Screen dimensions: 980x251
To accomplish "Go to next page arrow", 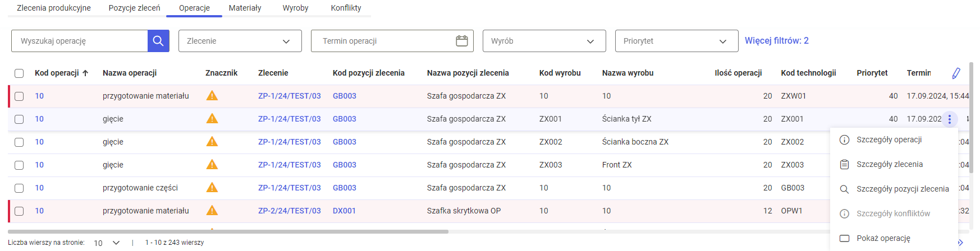I will 960,243.
